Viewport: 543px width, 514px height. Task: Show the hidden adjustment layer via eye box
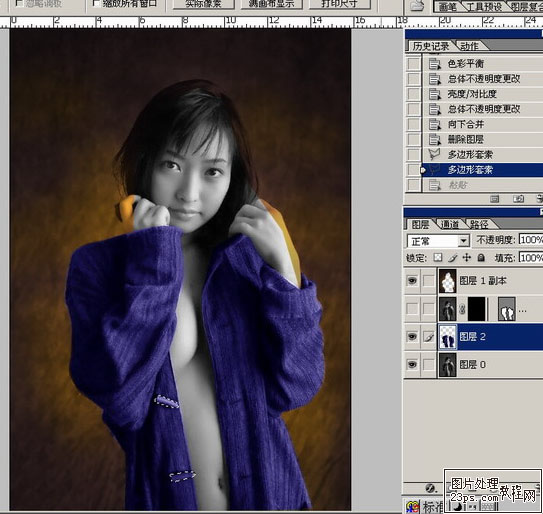[x=412, y=308]
